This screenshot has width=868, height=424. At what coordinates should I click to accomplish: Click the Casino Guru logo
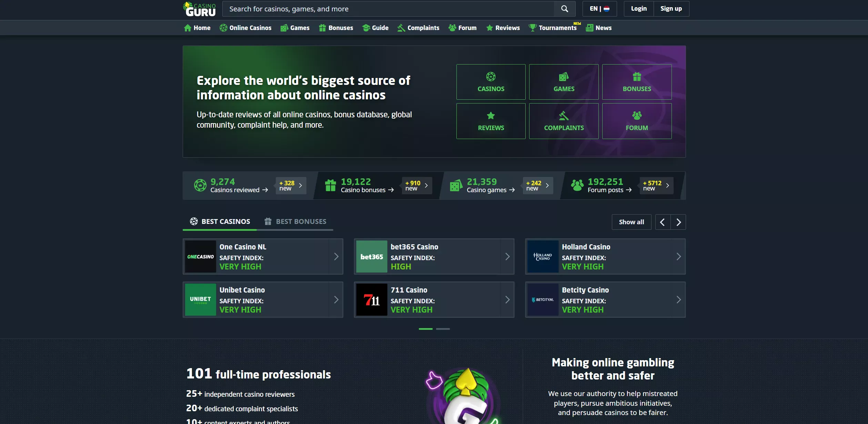tap(200, 9)
